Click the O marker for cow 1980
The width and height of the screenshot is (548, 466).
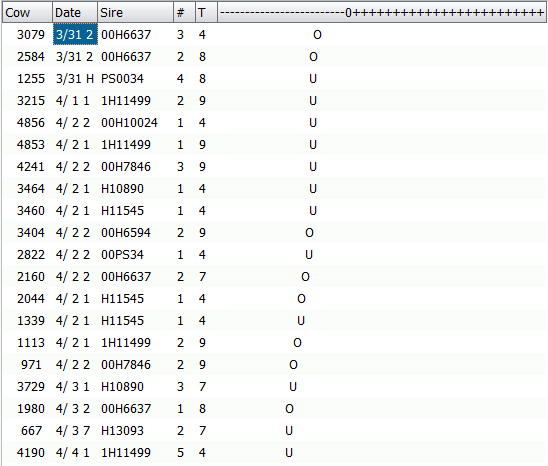(289, 409)
